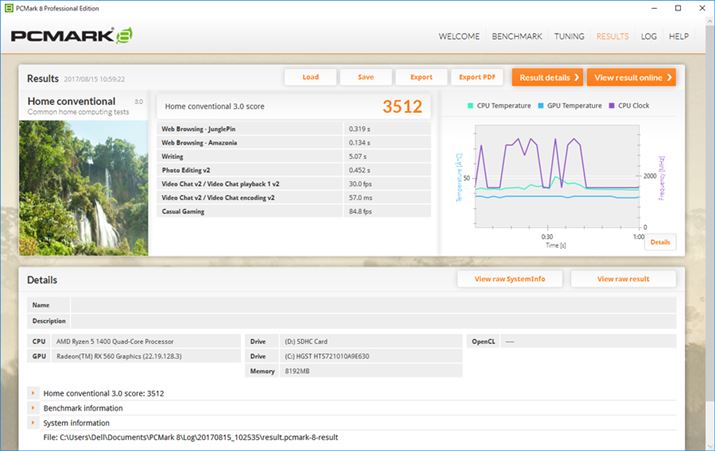This screenshot has height=451, width=715.
Task: Click GPU Temperature legend swatch
Action: [540, 105]
